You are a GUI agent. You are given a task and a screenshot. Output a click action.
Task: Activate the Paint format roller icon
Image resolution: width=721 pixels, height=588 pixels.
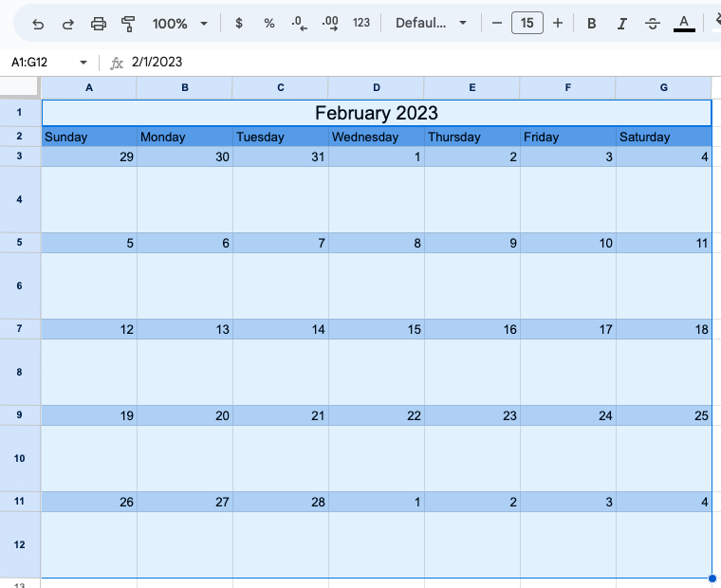[x=128, y=24]
